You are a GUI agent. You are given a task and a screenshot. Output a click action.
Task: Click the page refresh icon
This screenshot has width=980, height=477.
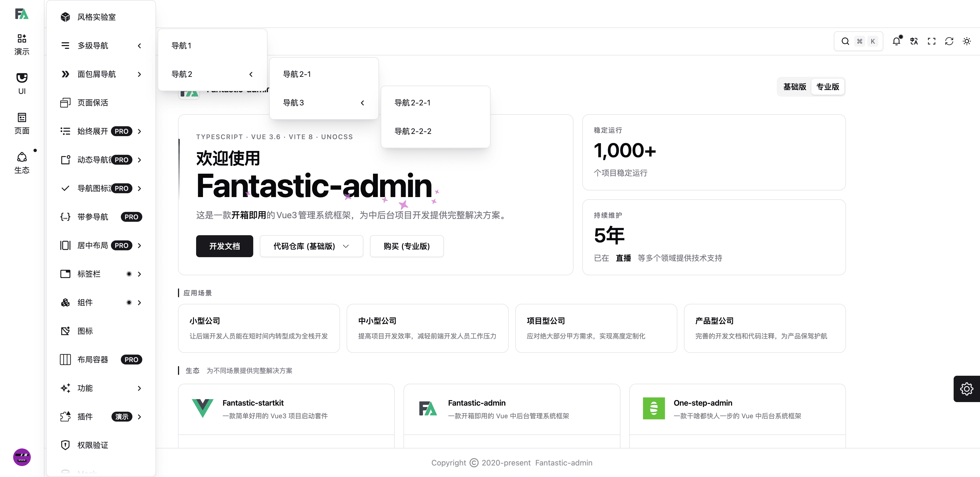click(x=949, y=41)
